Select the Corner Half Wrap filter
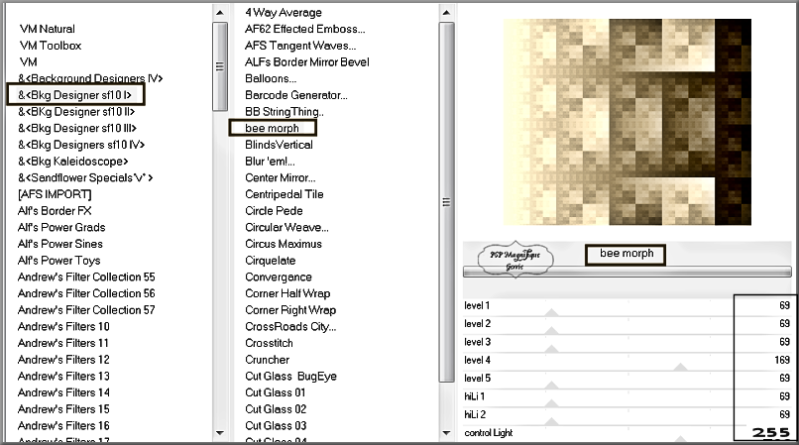The image size is (799, 445). point(287,293)
